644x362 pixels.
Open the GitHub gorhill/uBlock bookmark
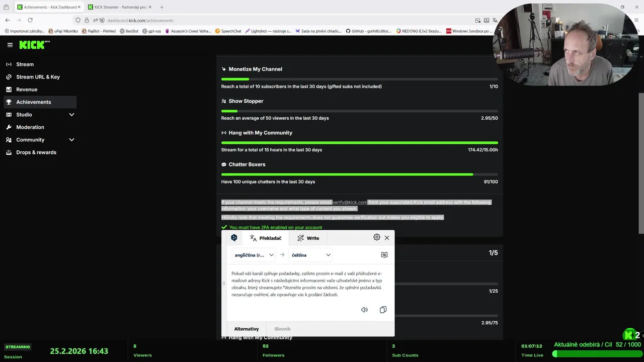click(368, 31)
